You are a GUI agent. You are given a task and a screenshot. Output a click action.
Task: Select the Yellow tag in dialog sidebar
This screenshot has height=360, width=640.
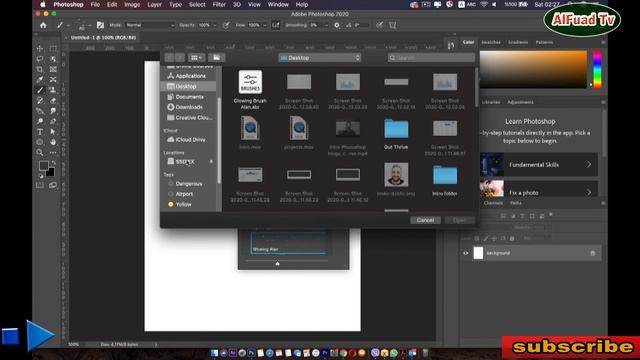point(180,204)
